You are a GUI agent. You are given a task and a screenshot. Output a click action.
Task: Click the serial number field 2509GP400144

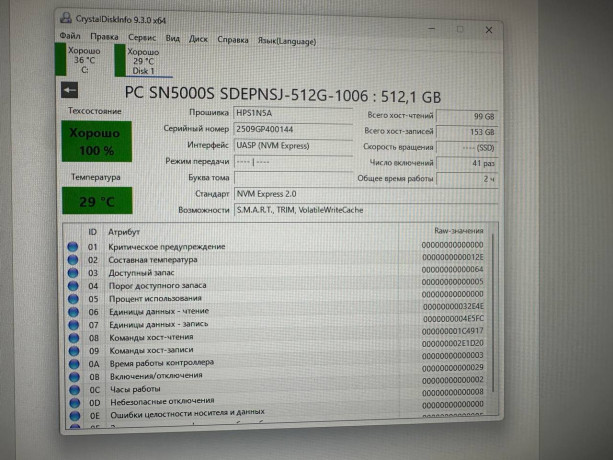point(293,129)
